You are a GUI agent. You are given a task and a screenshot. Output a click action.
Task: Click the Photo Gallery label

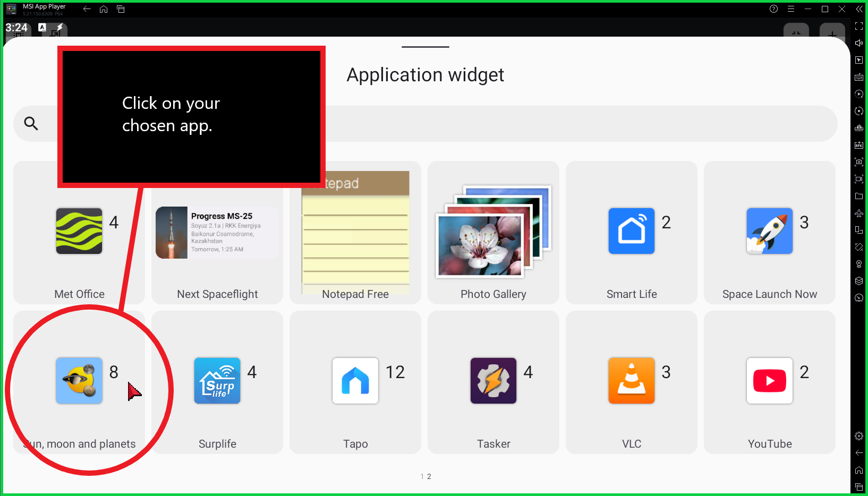tap(493, 294)
